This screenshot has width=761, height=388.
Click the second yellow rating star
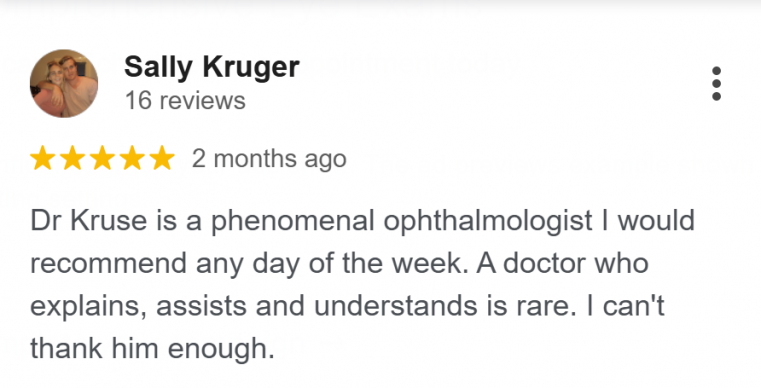point(72,158)
